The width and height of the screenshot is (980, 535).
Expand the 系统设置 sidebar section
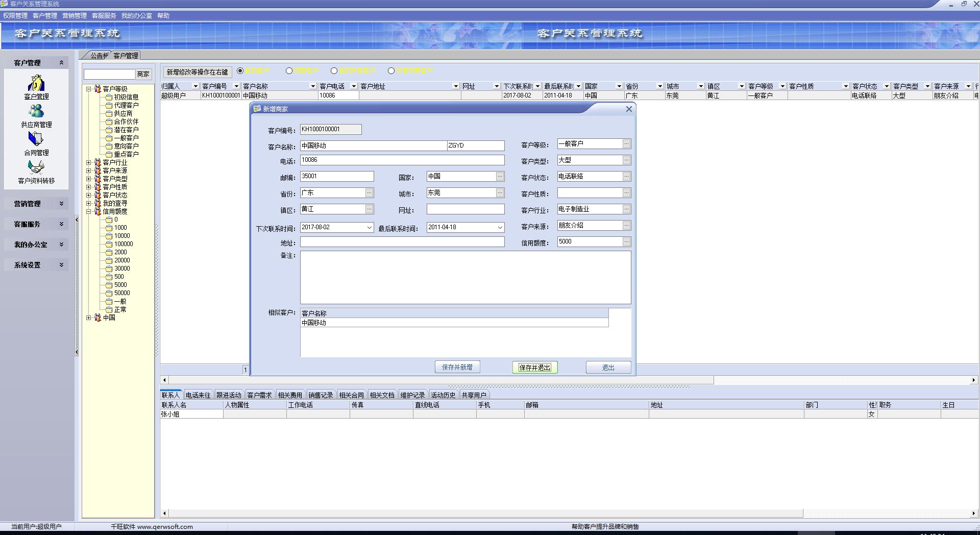point(37,265)
